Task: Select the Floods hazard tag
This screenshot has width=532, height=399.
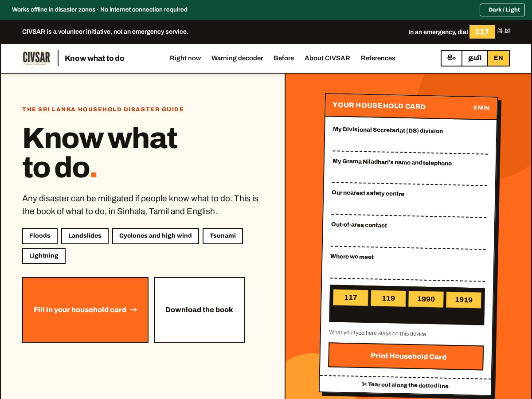Action: (40, 236)
